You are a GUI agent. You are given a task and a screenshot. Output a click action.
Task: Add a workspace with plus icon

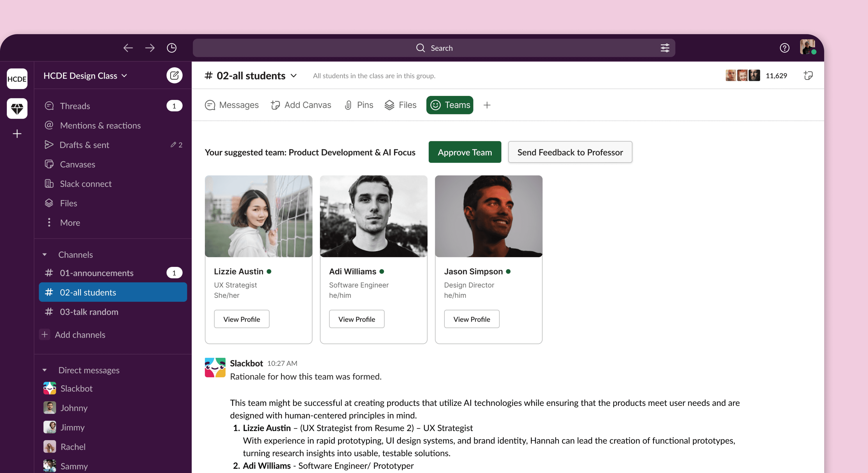pyautogui.click(x=17, y=134)
